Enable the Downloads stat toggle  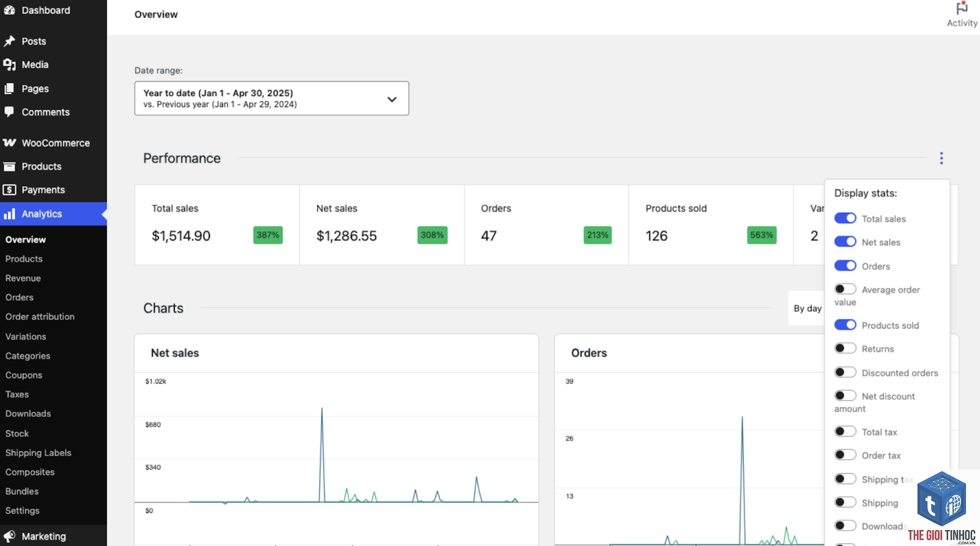tap(845, 525)
